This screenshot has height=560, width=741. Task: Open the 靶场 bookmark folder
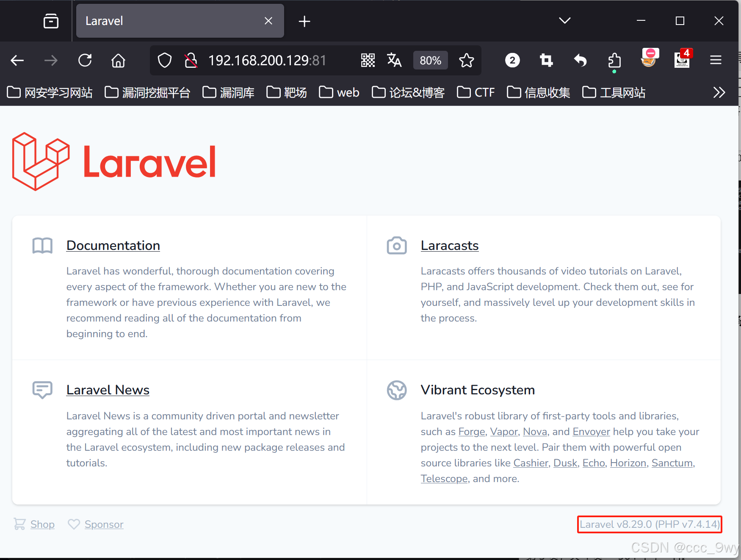[x=287, y=92]
